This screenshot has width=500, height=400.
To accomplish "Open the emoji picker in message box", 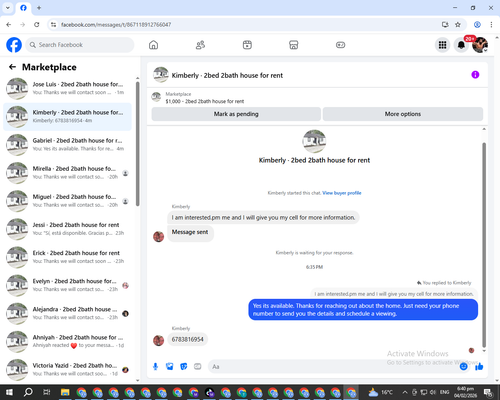I will [463, 367].
